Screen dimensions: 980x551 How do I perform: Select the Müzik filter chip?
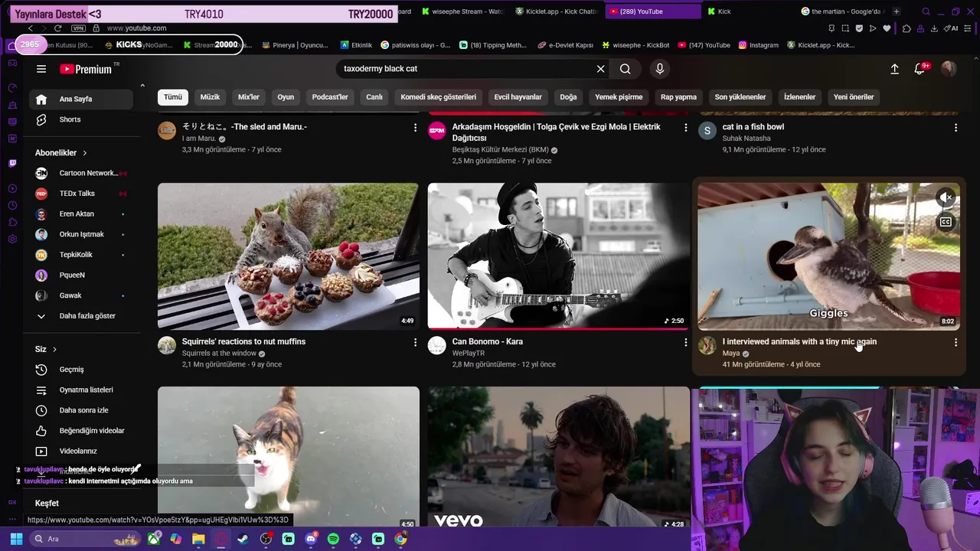pyautogui.click(x=210, y=97)
